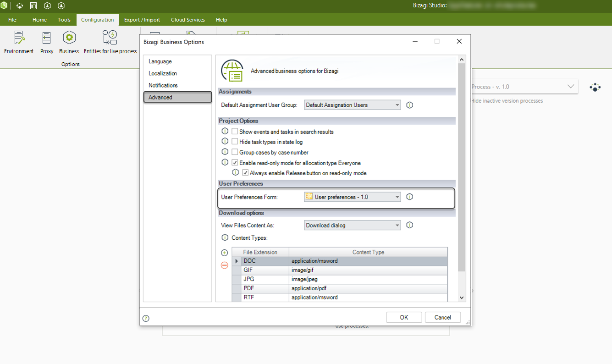Screen dimensions: 612x364
Task: Open the Cloud Services tab
Action: (188, 20)
